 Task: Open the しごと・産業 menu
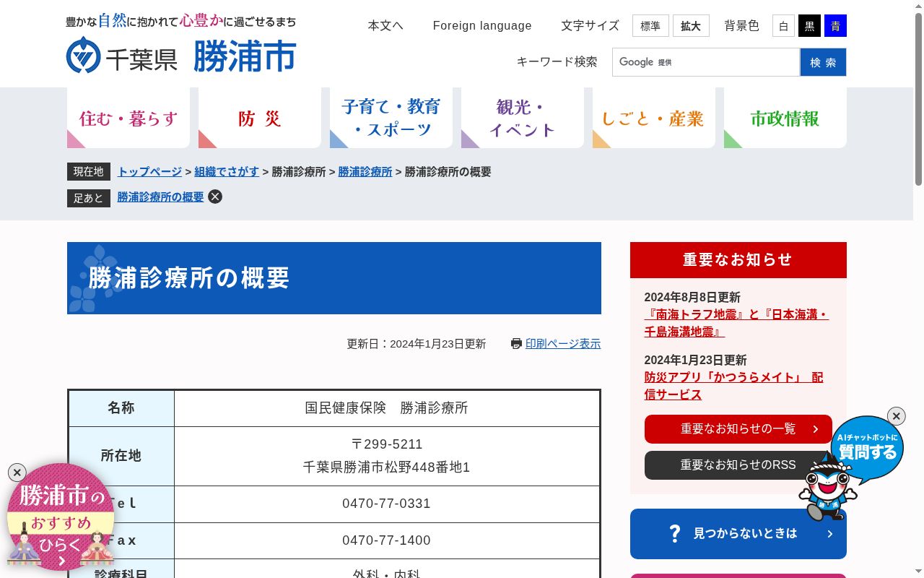pyautogui.click(x=654, y=118)
